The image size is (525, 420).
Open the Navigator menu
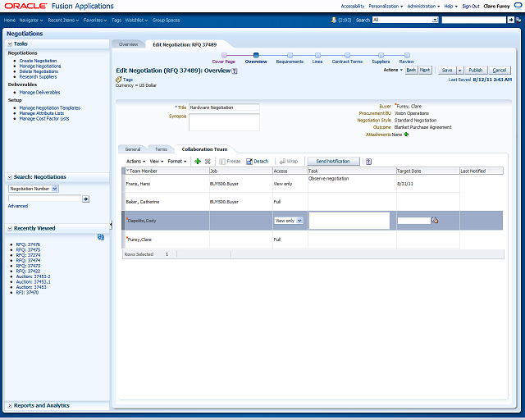(x=31, y=20)
